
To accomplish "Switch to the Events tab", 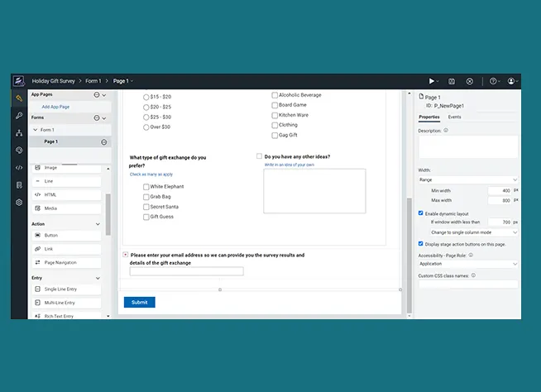I will pyautogui.click(x=455, y=117).
